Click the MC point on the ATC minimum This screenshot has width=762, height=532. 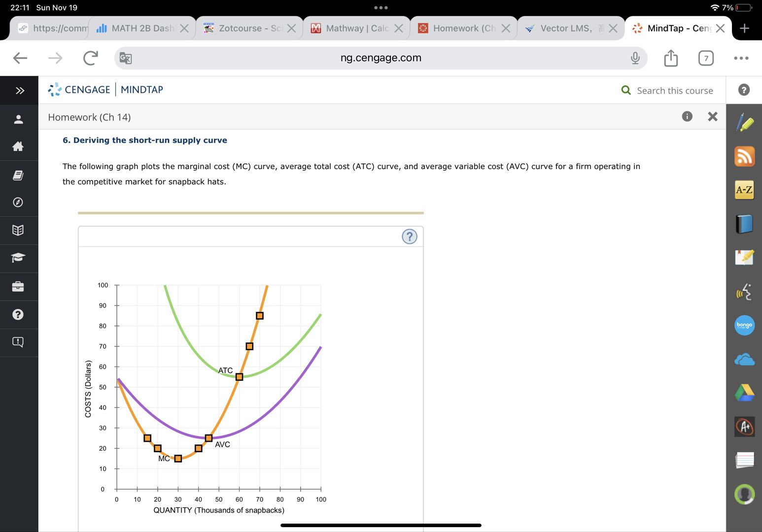pyautogui.click(x=239, y=377)
